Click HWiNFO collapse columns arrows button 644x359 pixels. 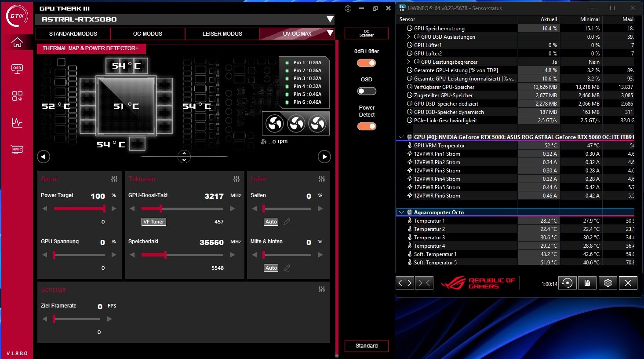424,283
